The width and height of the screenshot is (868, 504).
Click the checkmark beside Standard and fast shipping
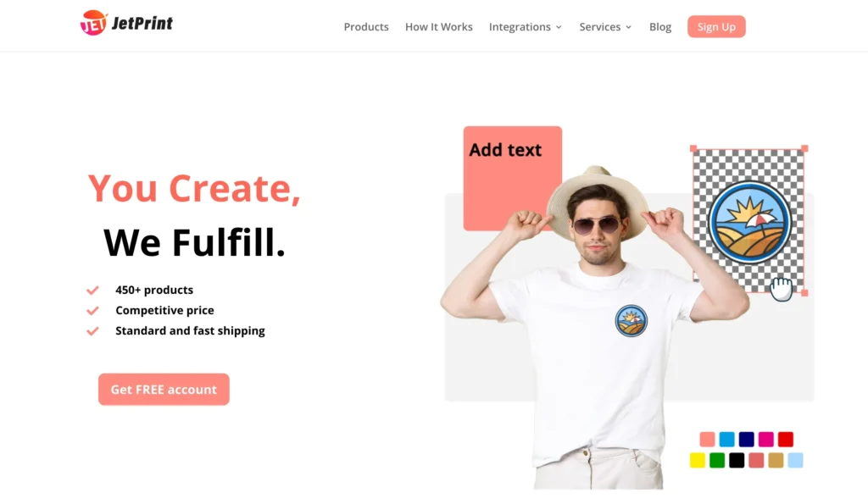click(x=92, y=331)
